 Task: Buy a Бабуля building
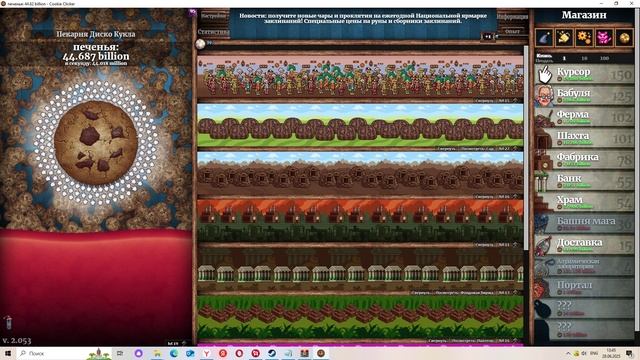click(584, 96)
